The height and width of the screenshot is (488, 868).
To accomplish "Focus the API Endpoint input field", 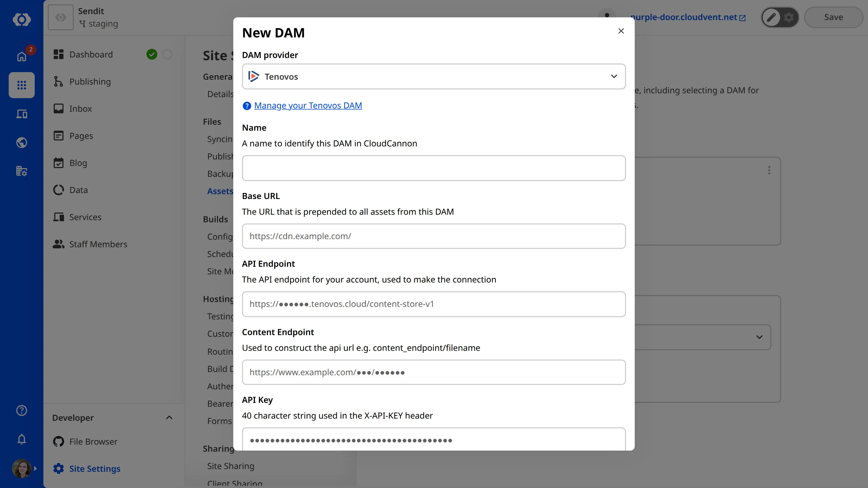I will click(x=434, y=304).
